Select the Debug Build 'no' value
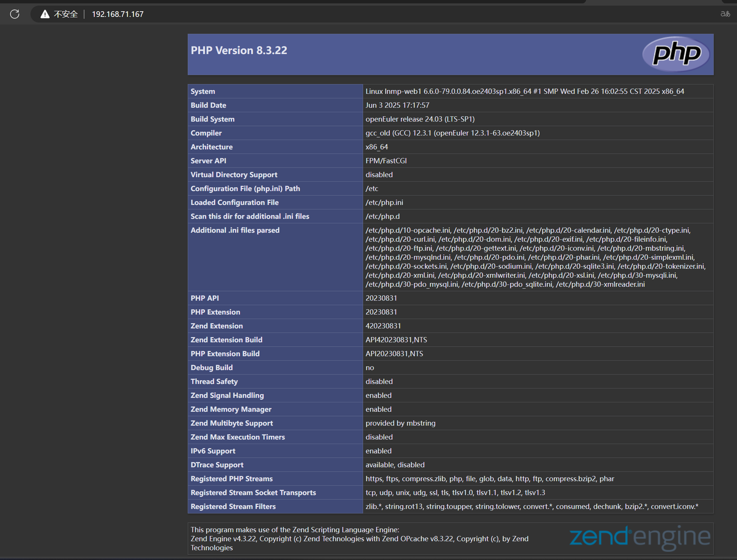The height and width of the screenshot is (560, 737). [370, 367]
